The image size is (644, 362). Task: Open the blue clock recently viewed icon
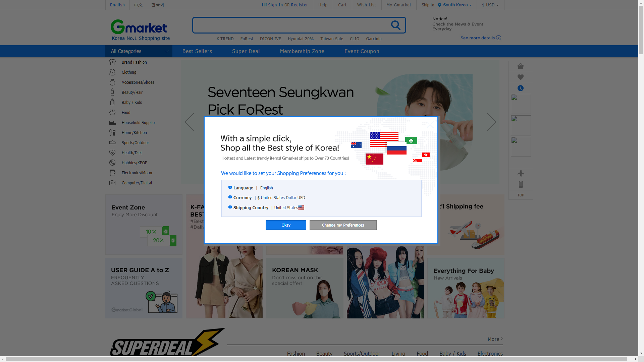click(x=521, y=88)
